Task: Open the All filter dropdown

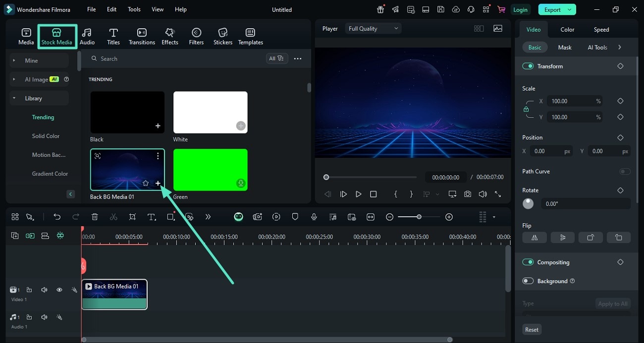Action: click(x=276, y=58)
